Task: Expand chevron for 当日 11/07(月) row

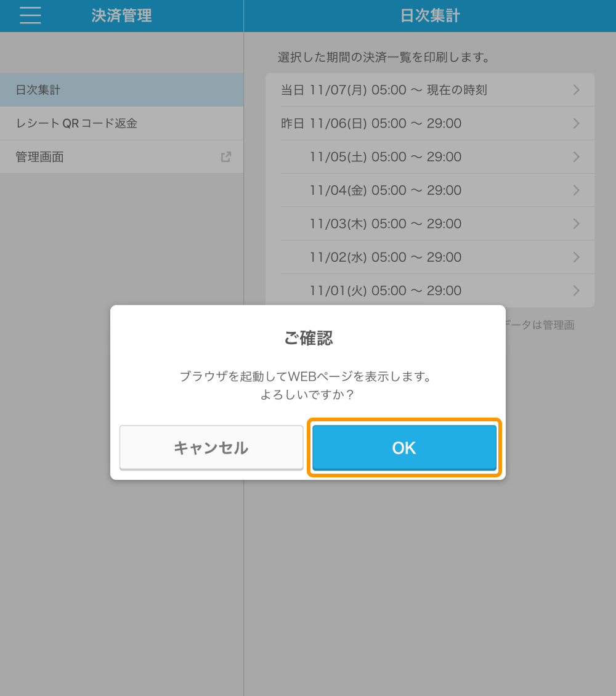Action: pos(577,90)
